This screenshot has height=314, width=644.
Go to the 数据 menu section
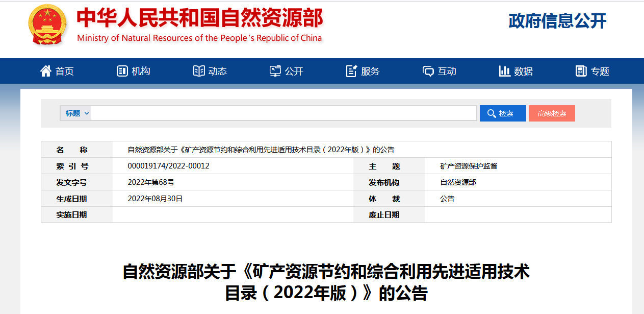524,71
